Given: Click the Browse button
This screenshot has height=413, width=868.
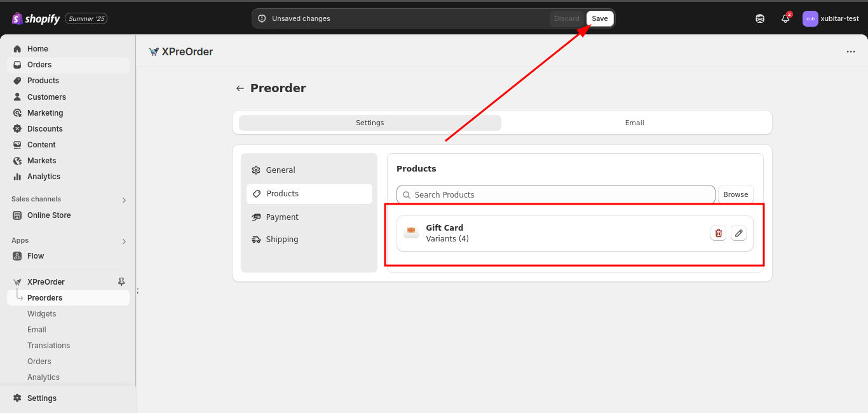Looking at the screenshot, I should 735,194.
